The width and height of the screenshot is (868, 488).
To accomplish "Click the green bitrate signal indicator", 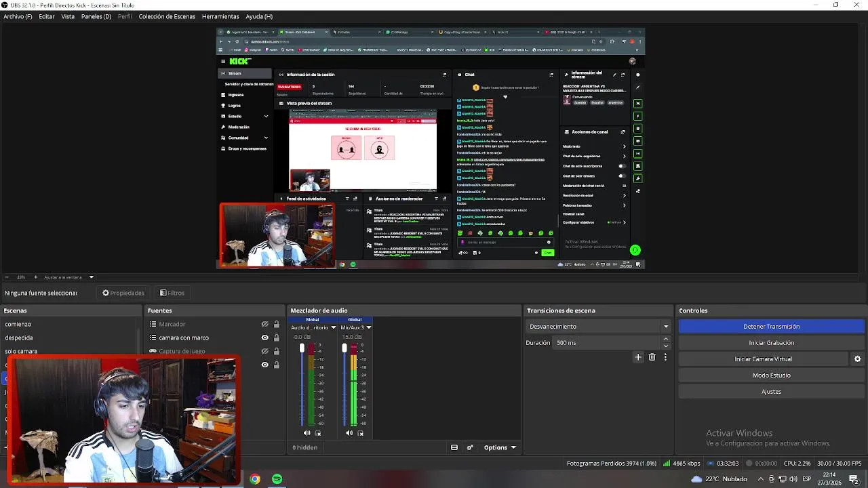I will 667,464.
